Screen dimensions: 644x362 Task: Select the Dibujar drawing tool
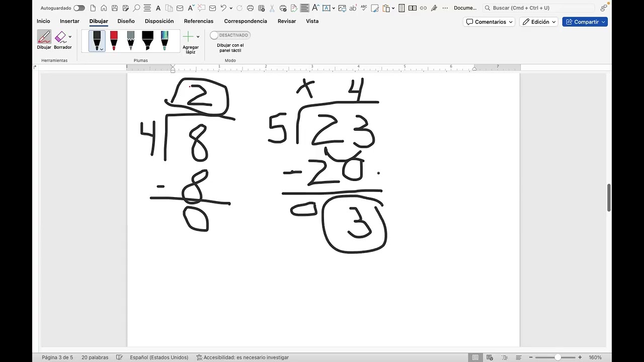pyautogui.click(x=44, y=40)
